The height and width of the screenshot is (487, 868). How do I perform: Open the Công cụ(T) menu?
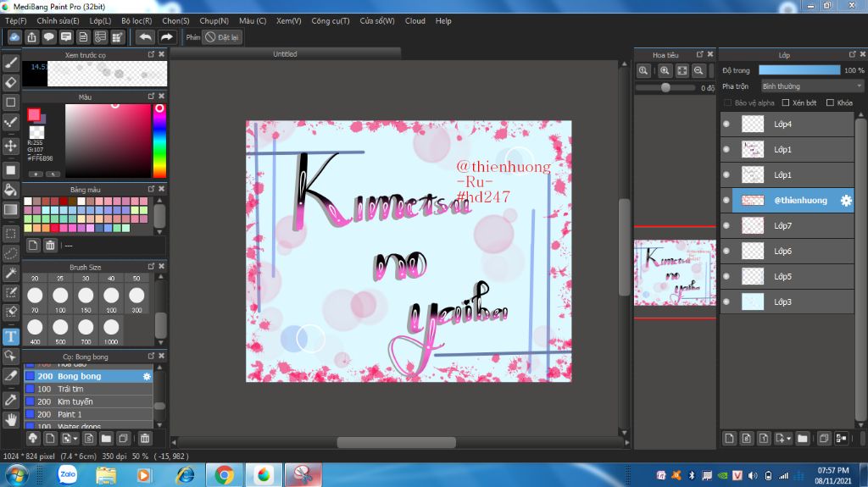click(331, 20)
